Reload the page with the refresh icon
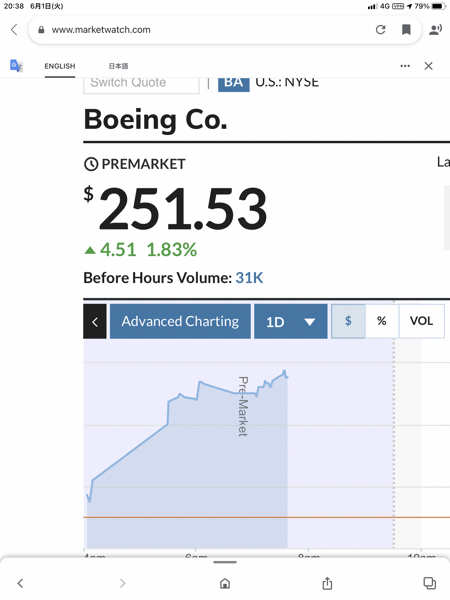Image resolution: width=450 pixels, height=600 pixels. [x=380, y=29]
